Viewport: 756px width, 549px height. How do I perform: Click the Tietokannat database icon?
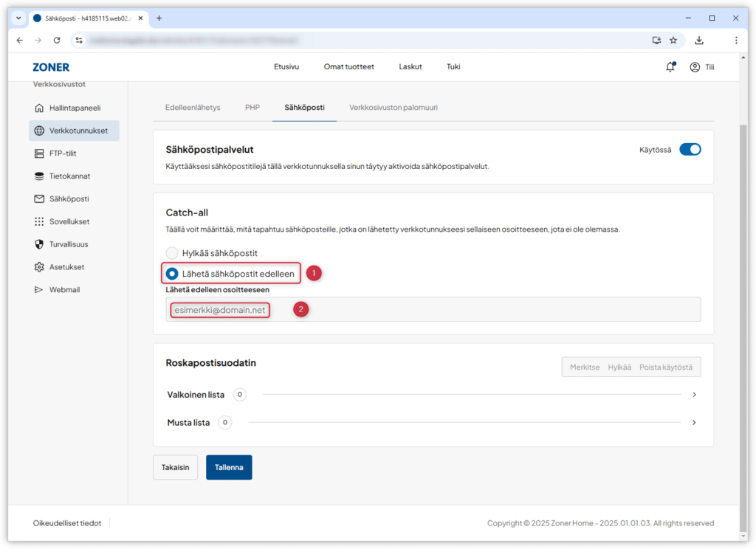point(40,176)
